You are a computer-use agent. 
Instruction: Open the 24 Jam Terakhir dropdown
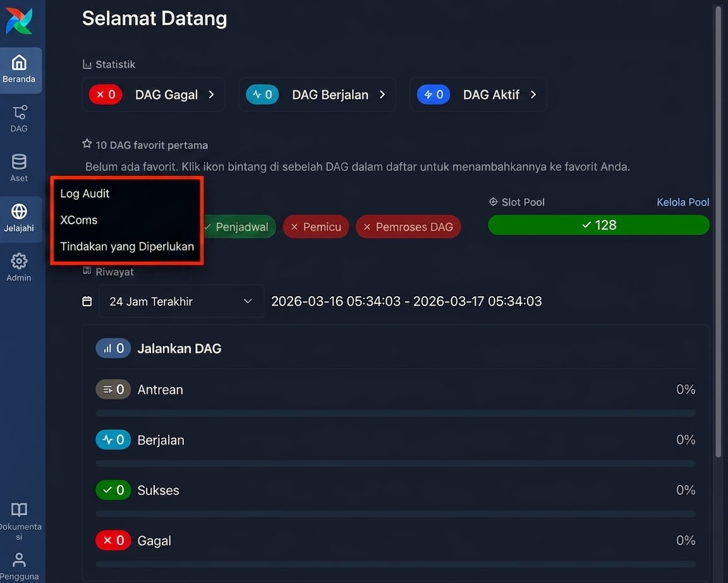pyautogui.click(x=181, y=302)
